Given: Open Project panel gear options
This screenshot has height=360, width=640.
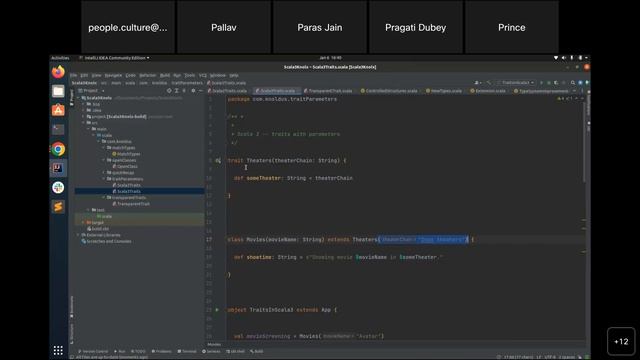Looking at the screenshot, I should pyautogui.click(x=193, y=91).
